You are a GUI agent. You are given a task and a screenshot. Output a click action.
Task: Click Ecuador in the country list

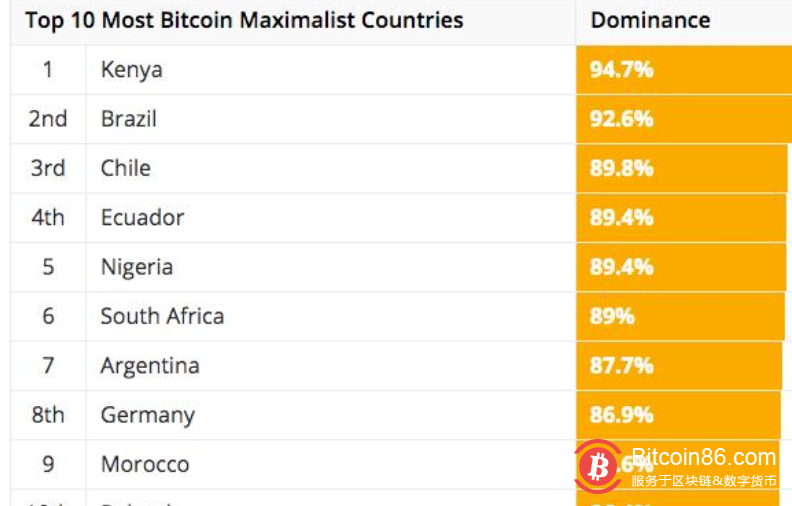[x=142, y=217]
